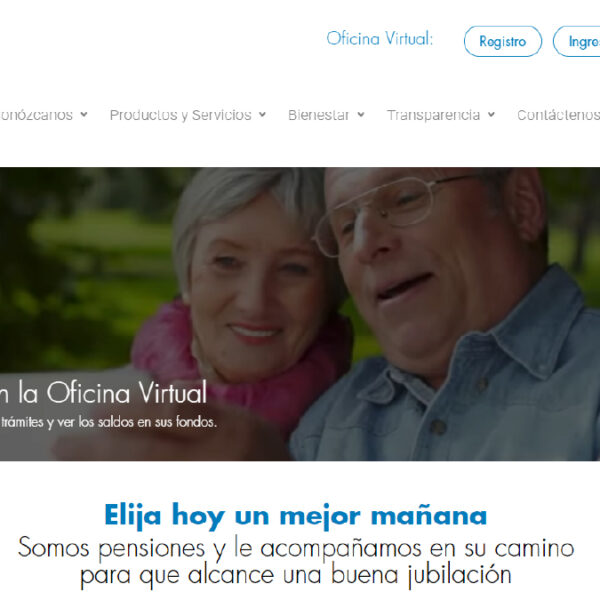Expand the chevron beside Productos y Servicios
This screenshot has height=600, width=600.
(262, 114)
